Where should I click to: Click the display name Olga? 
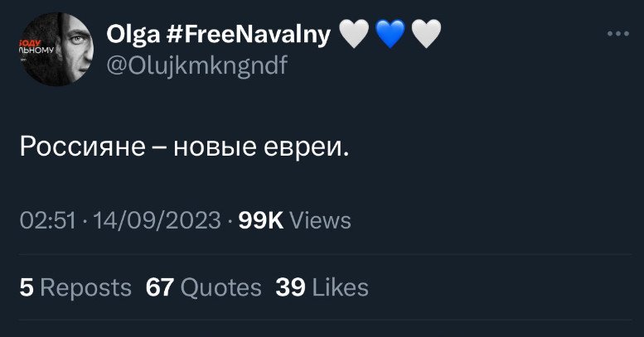128,34
